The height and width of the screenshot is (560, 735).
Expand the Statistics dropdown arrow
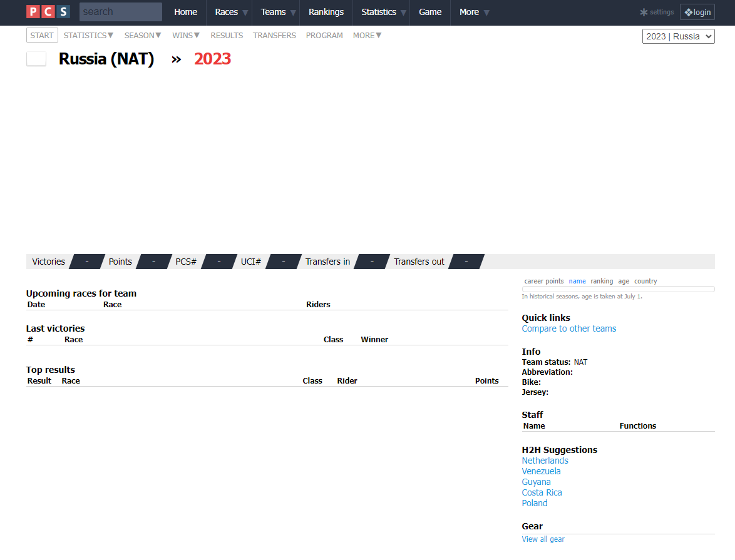[403, 13]
